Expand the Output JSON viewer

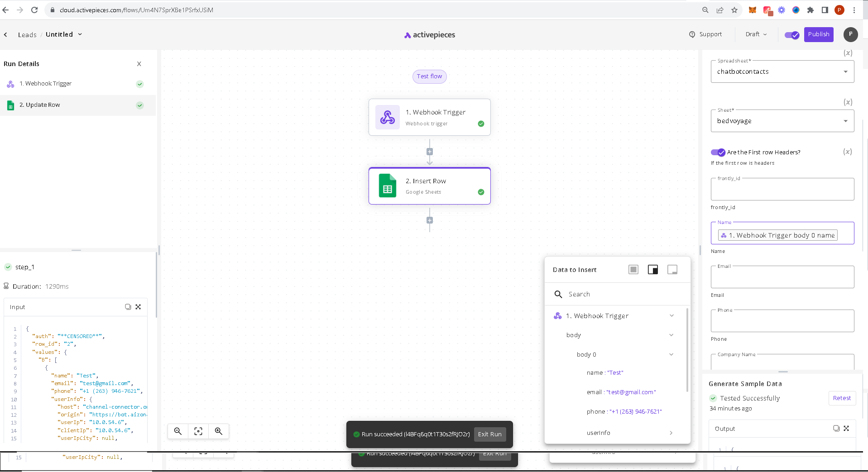846,428
